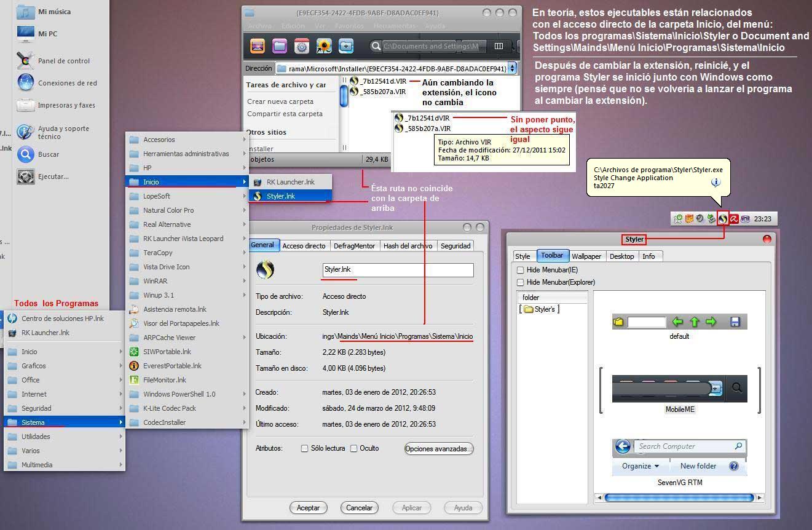Click the Styler icon in system tray

(x=723, y=218)
